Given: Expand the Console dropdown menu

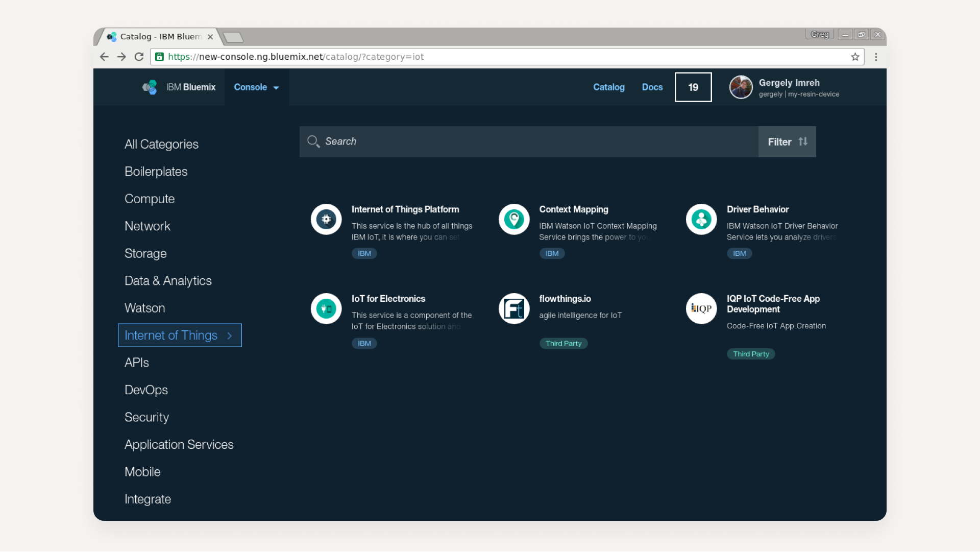Looking at the screenshot, I should [256, 87].
